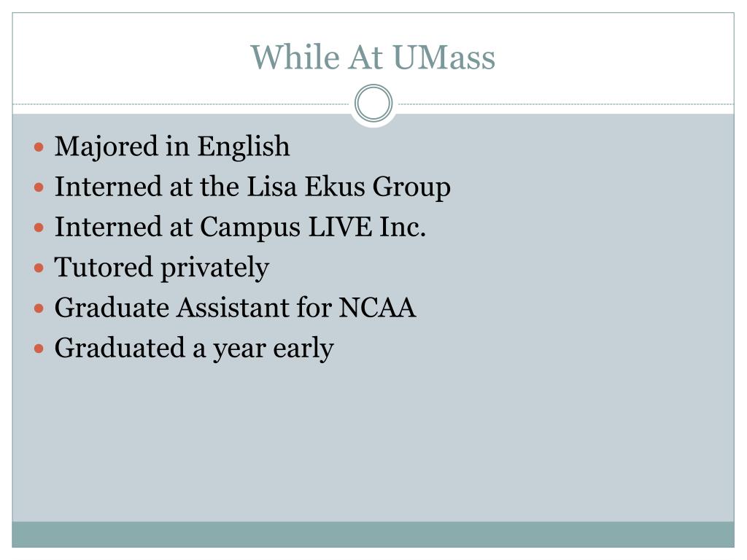The width and height of the screenshot is (747, 560).
Task: Click the bullet dot beside Majored in English
Action: point(39,147)
